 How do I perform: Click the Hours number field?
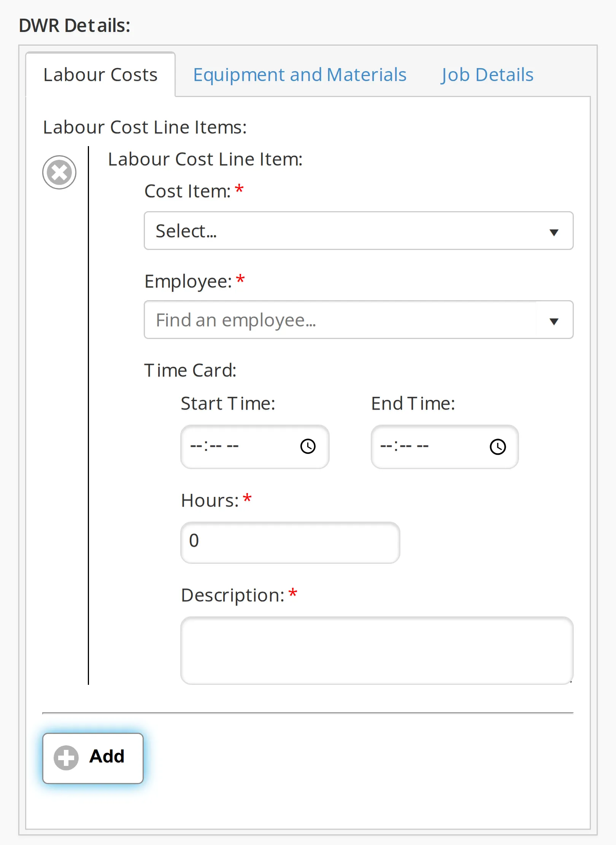coord(290,543)
